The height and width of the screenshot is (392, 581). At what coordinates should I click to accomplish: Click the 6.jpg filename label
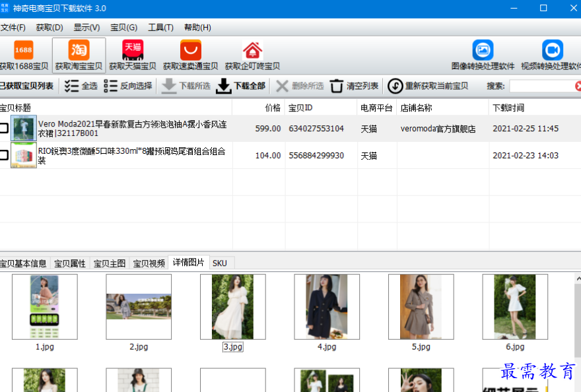[515, 347]
